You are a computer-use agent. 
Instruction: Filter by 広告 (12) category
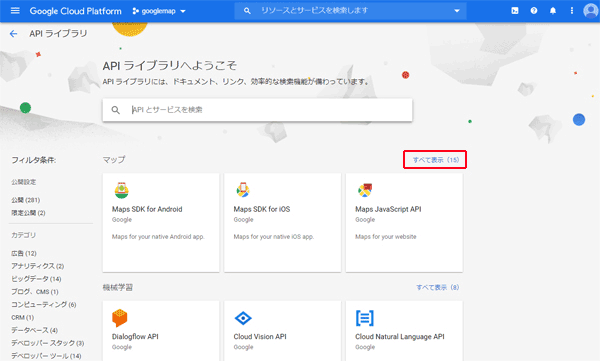[x=24, y=253]
